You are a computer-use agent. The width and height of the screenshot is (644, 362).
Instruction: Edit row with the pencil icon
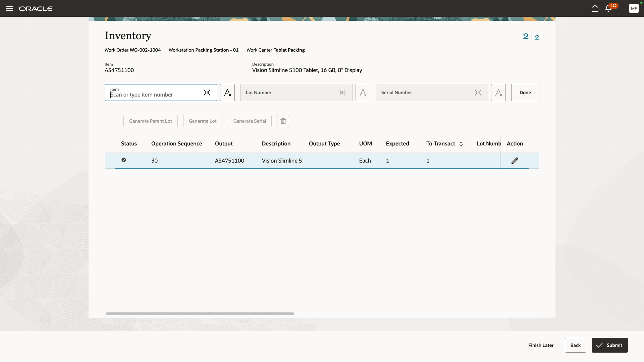(515, 161)
